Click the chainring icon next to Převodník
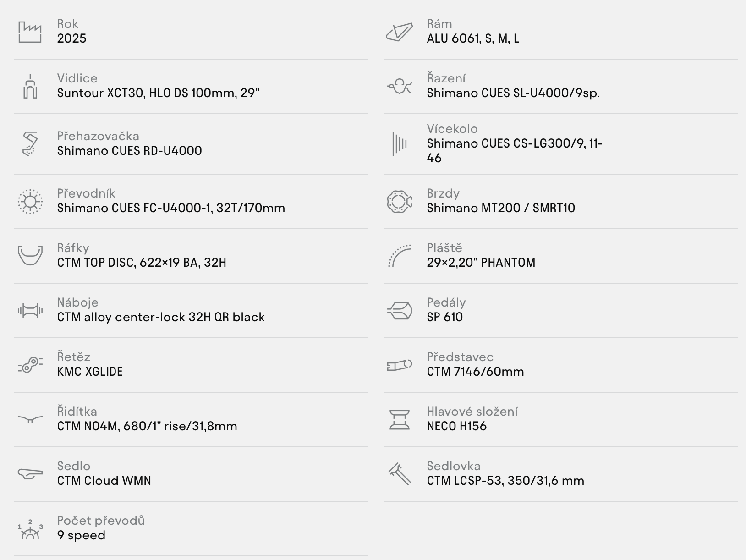This screenshot has width=746, height=560. (30, 201)
